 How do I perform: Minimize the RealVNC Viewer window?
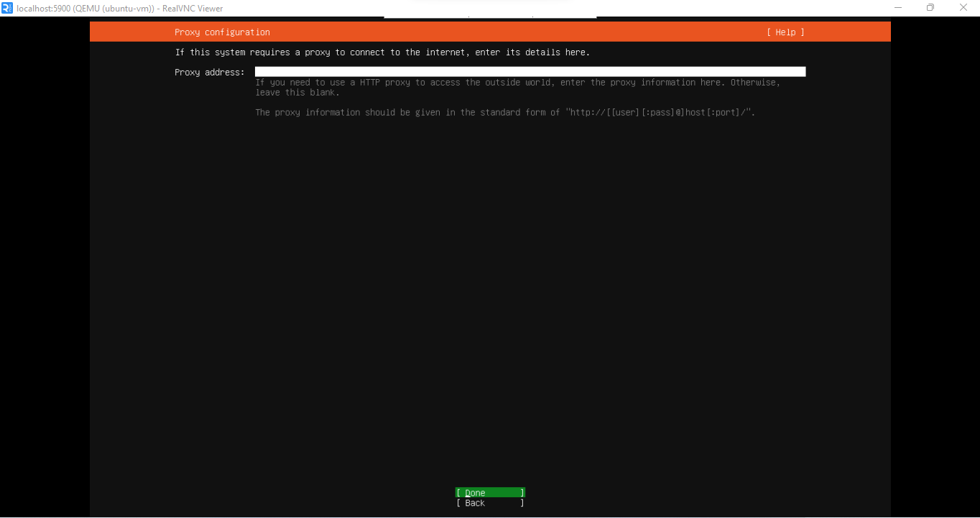pos(898,8)
